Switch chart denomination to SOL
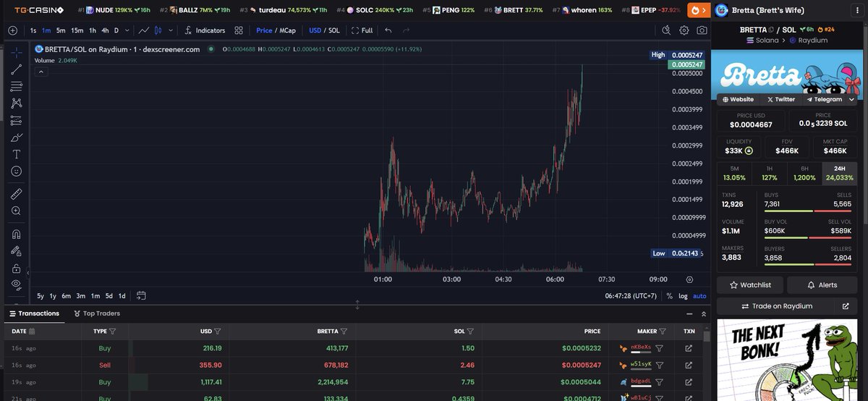The height and width of the screenshot is (401, 868). point(334,30)
